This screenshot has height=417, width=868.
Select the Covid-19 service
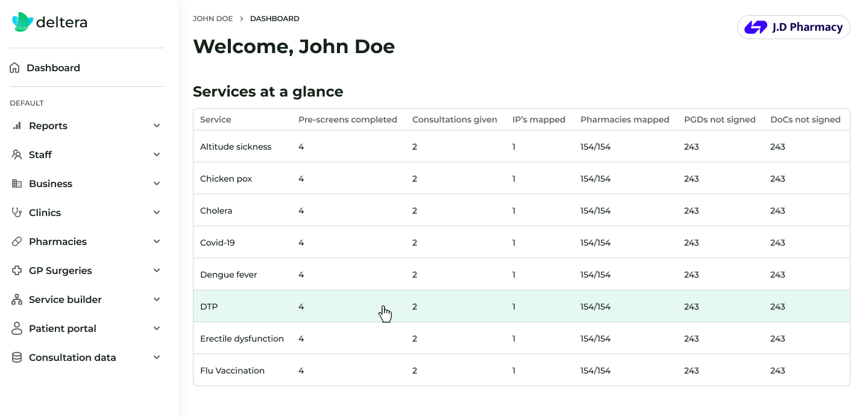pos(218,243)
